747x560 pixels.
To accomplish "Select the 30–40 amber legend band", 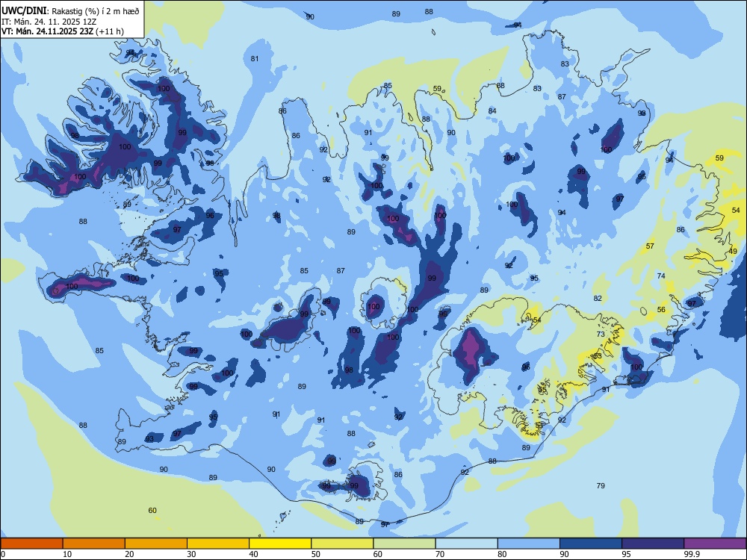I will click(x=218, y=544).
